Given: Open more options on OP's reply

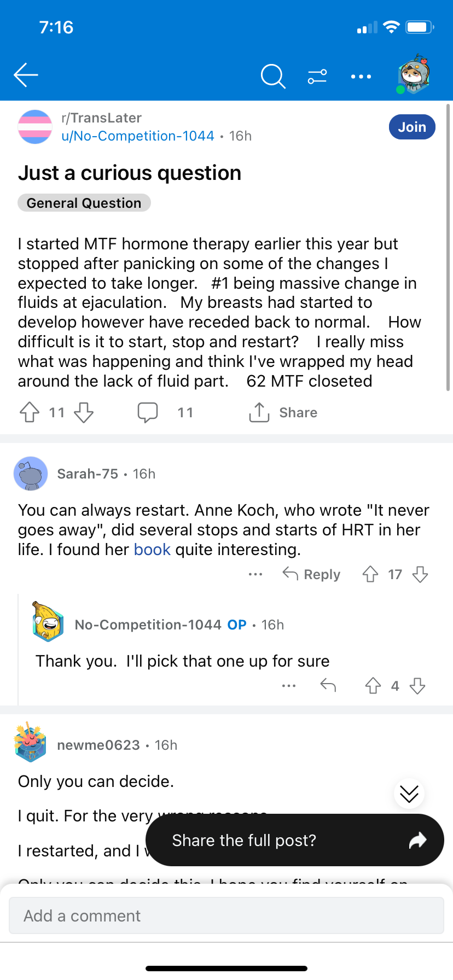Looking at the screenshot, I should tap(289, 686).
